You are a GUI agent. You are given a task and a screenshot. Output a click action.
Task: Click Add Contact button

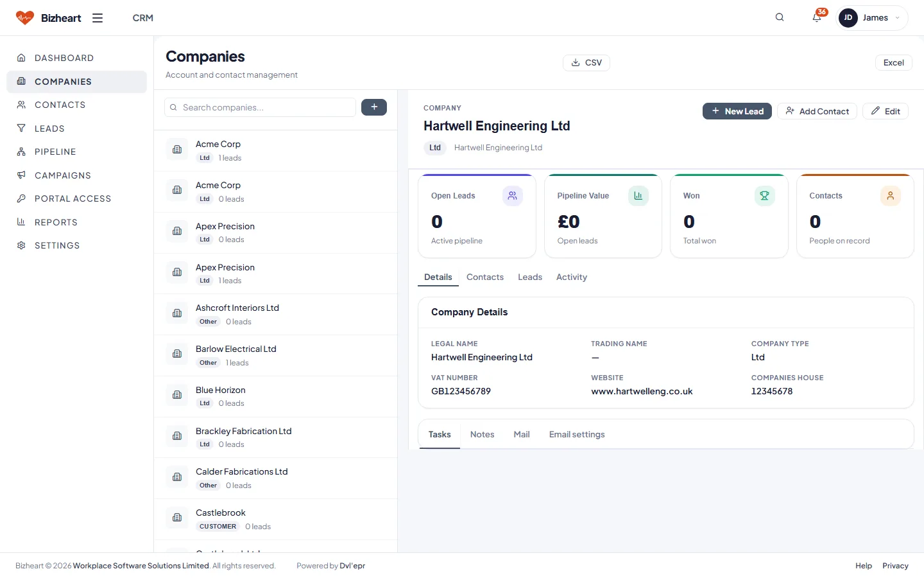click(x=817, y=111)
